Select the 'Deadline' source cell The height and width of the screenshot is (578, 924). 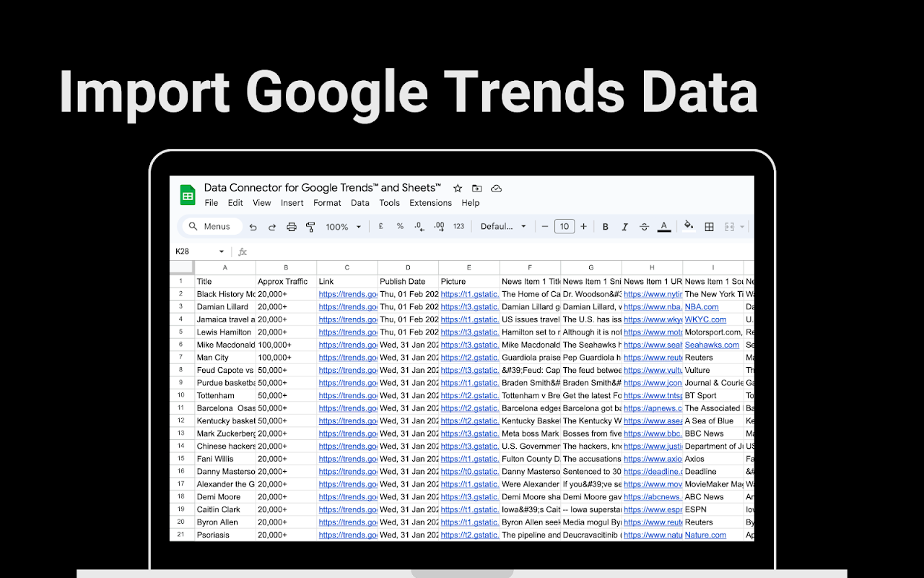pos(712,471)
